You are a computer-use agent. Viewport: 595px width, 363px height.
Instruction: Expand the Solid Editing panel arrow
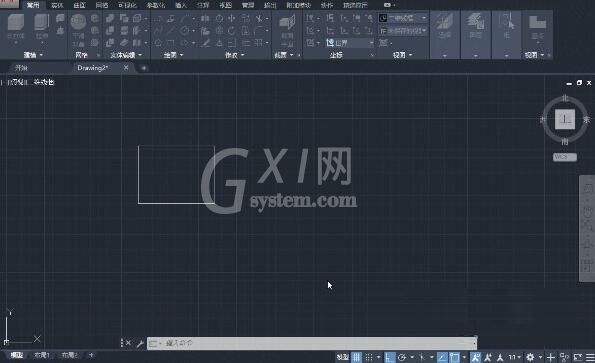tap(140, 55)
